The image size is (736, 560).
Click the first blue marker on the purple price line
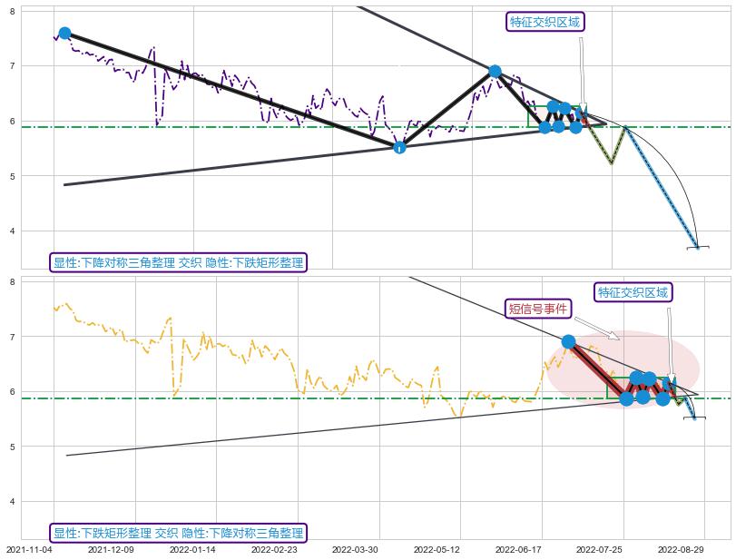[x=64, y=34]
